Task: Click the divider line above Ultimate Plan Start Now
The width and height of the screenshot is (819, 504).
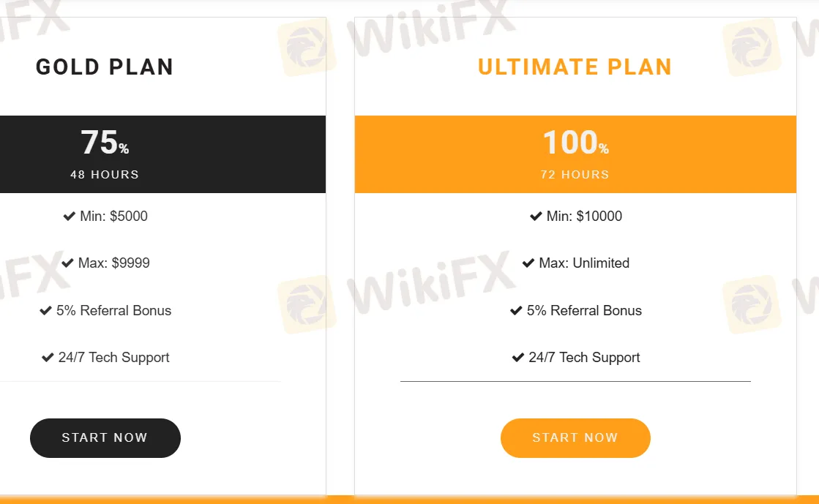Action: (575, 381)
